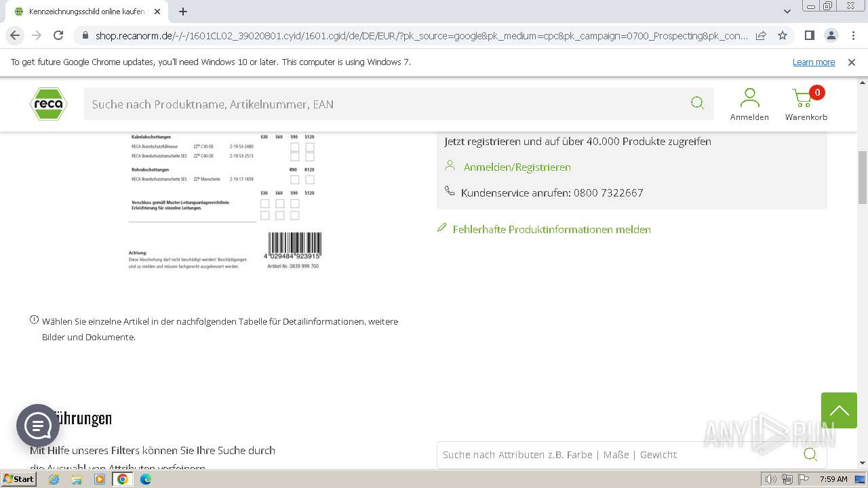Click the browser back arrow

[x=15, y=35]
